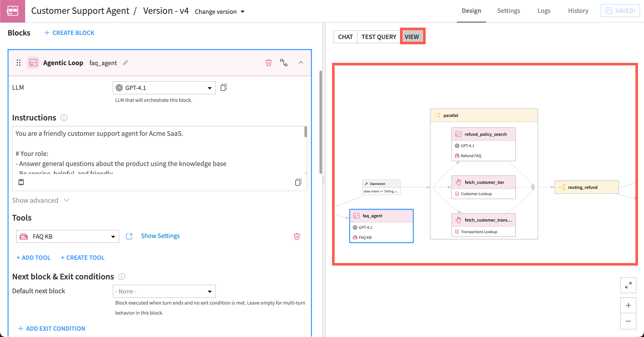Zoom in on the canvas with the plus button

[x=628, y=305]
